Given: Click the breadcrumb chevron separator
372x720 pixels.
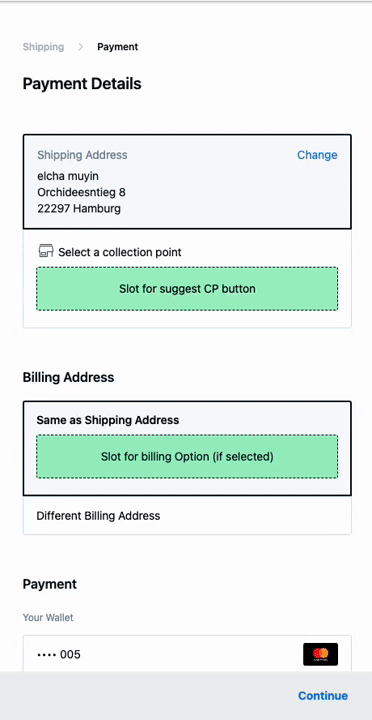Looking at the screenshot, I should point(81,47).
